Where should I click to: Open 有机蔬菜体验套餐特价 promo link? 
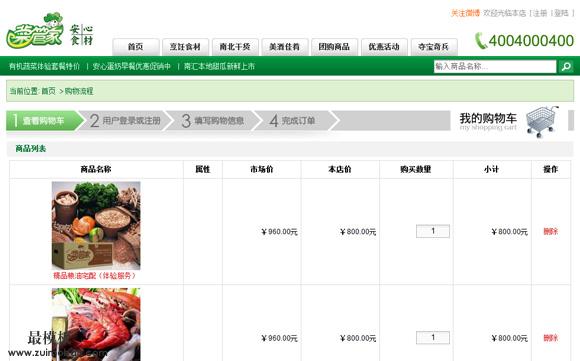click(x=44, y=67)
